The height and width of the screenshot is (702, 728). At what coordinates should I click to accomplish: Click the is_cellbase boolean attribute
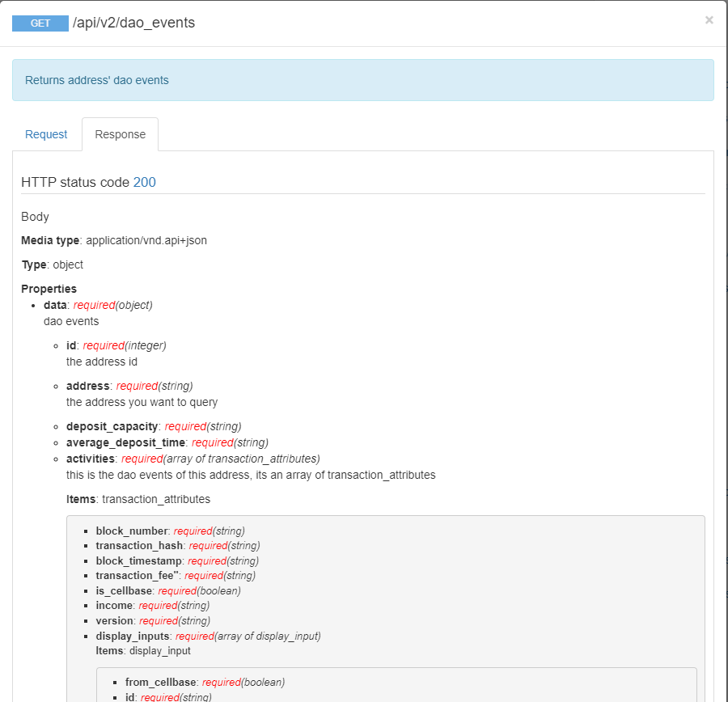tap(121, 590)
